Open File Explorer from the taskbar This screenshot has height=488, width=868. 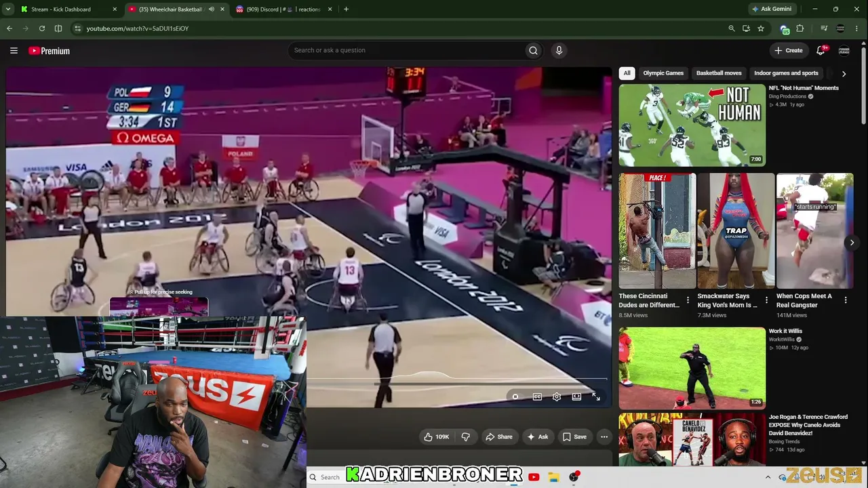click(553, 477)
